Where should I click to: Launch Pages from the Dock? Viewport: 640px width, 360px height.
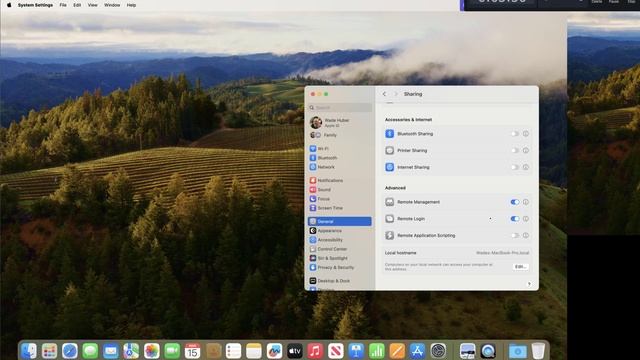pyautogui.click(x=397, y=351)
